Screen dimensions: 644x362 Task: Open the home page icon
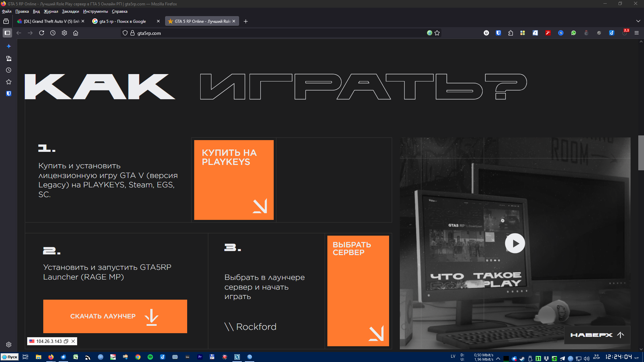(x=76, y=33)
